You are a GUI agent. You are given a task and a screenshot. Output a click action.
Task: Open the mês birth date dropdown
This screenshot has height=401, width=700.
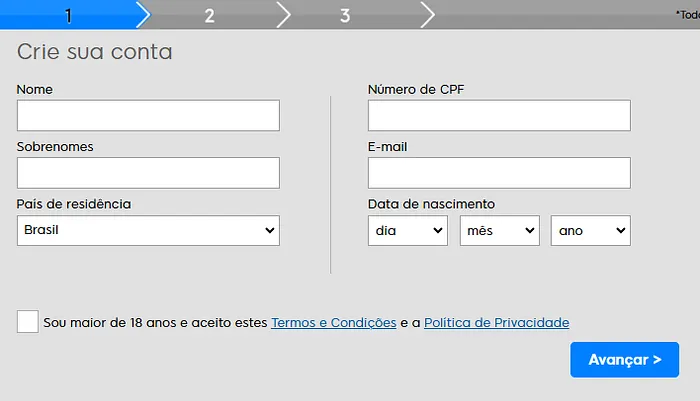[x=499, y=231]
